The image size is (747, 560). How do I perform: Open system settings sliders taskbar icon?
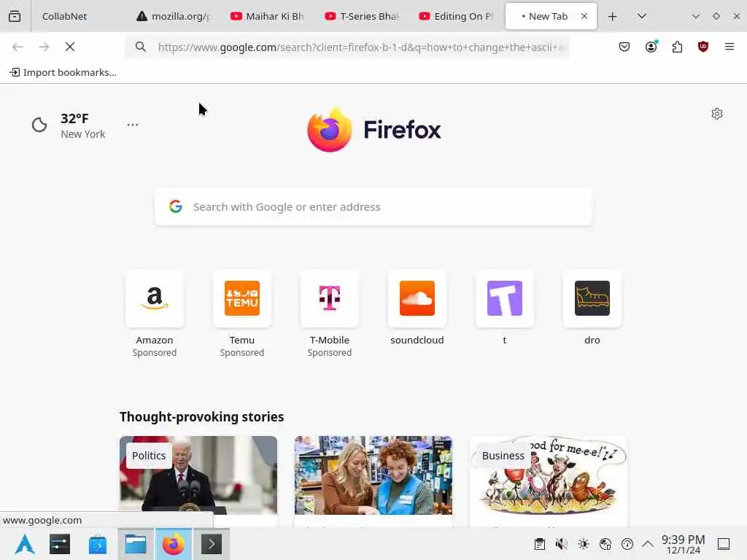60,544
